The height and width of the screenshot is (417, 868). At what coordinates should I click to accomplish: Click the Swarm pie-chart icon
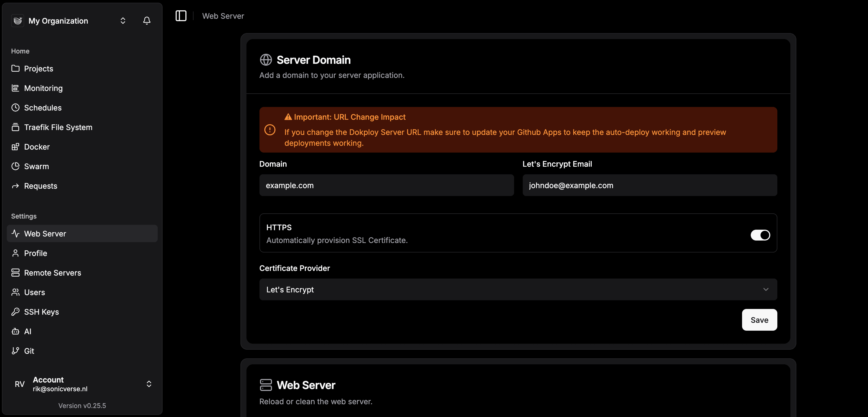pyautogui.click(x=15, y=166)
